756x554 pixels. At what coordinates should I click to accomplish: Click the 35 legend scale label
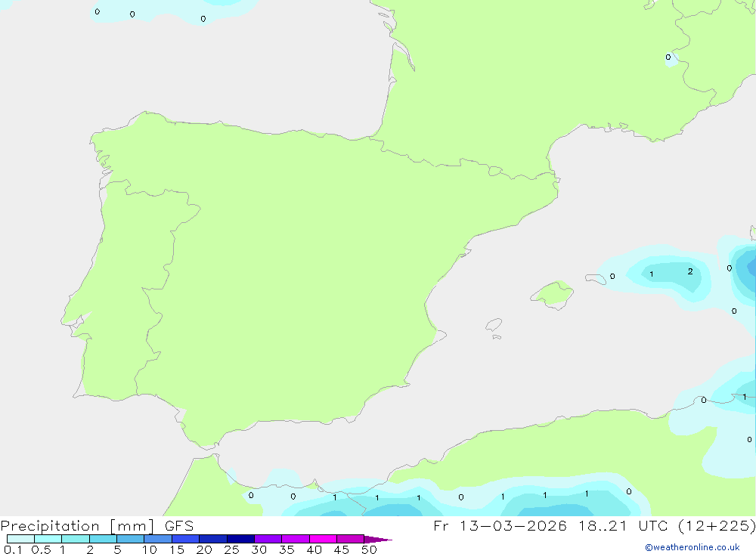pyautogui.click(x=287, y=549)
